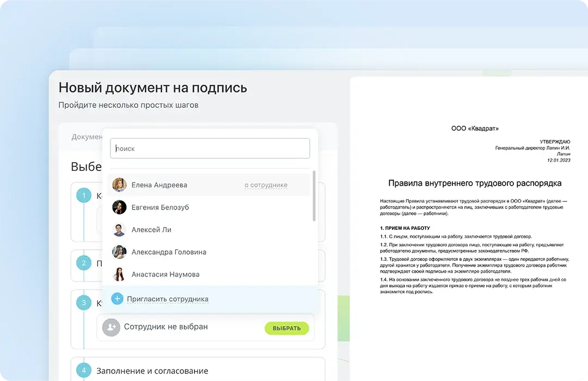
Task: Click the date 12.01.2023 in the document
Action: pyautogui.click(x=559, y=160)
